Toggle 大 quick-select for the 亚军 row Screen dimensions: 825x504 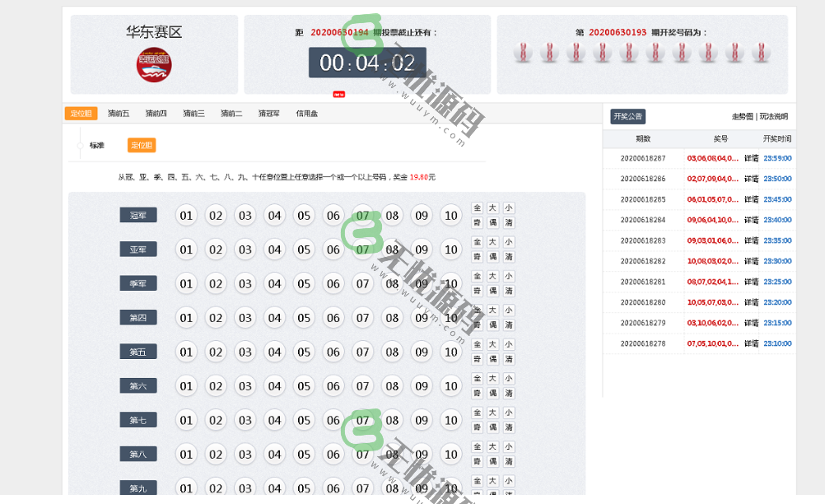click(492, 242)
